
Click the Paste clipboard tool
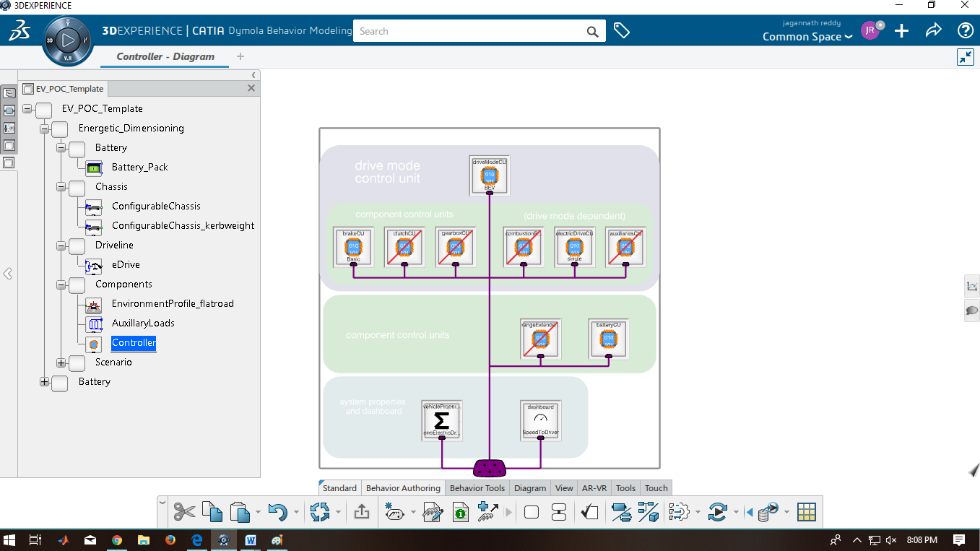[x=240, y=513]
